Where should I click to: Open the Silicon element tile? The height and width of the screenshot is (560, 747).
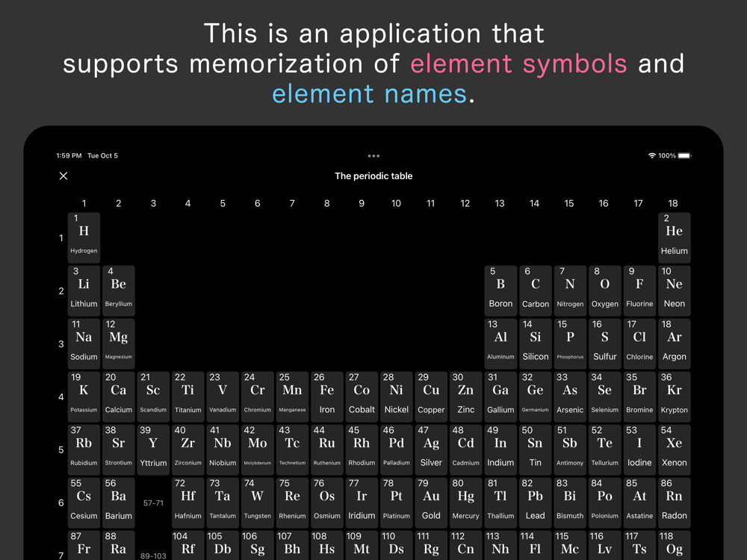tap(536, 343)
